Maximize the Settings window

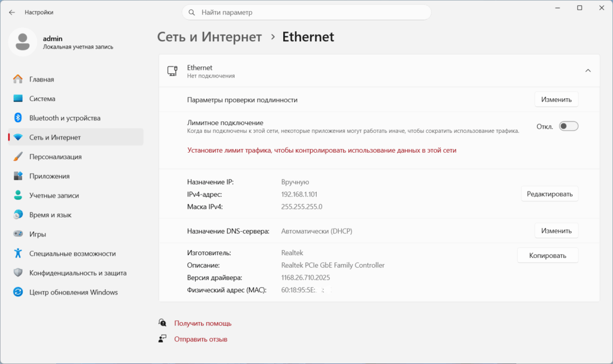(579, 8)
